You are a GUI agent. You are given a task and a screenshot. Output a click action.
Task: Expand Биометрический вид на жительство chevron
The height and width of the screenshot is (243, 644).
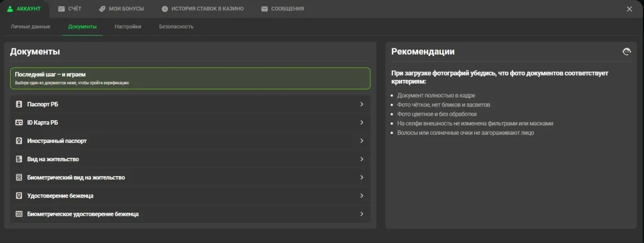click(362, 178)
